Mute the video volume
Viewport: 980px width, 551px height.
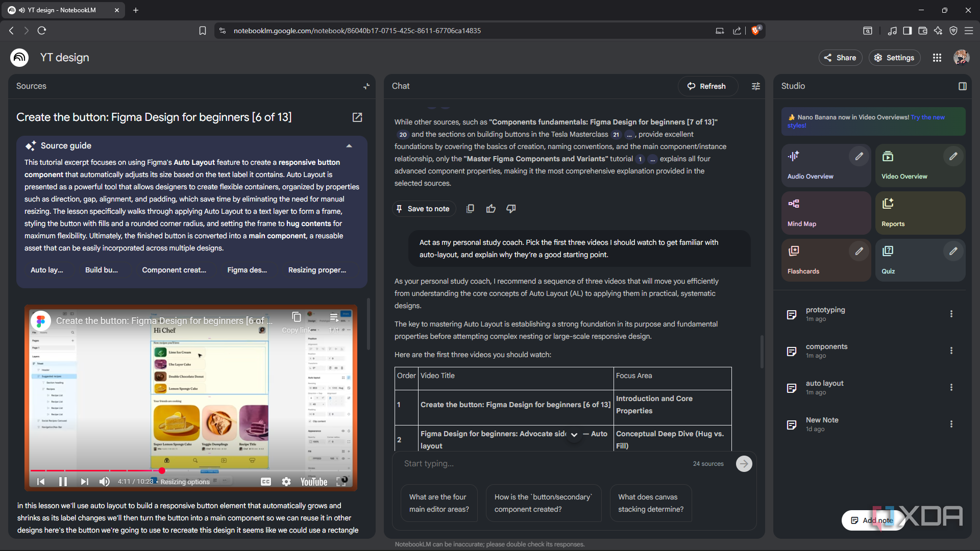105,482
